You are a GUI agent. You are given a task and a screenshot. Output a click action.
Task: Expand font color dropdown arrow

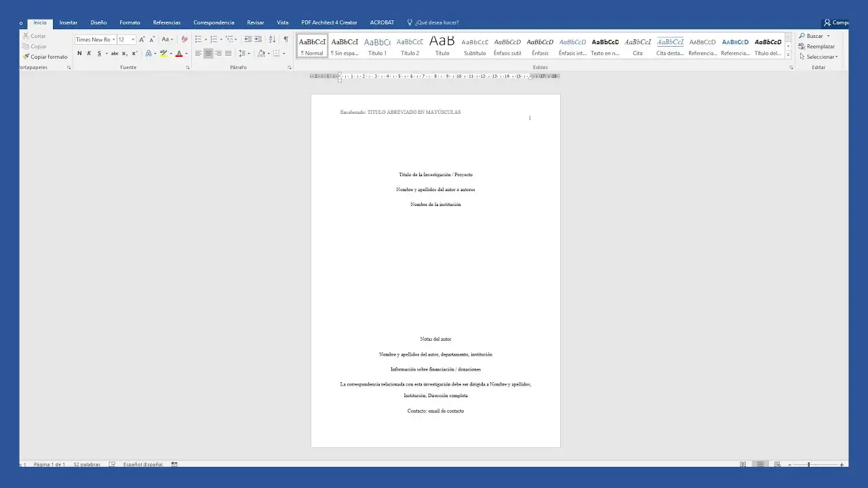tap(186, 54)
